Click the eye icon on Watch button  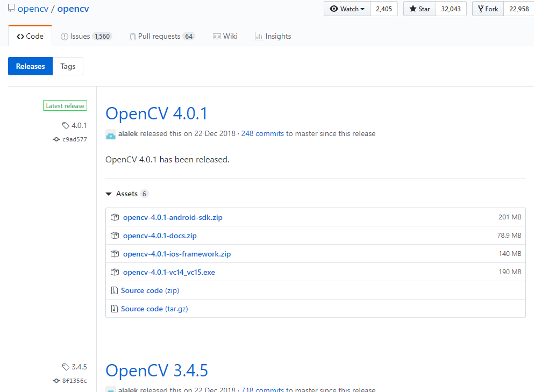click(334, 9)
